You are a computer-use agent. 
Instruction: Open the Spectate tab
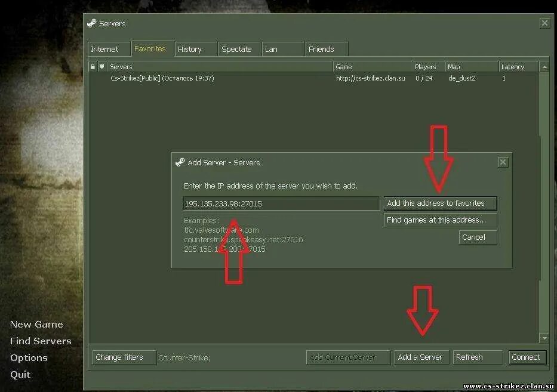(x=239, y=49)
